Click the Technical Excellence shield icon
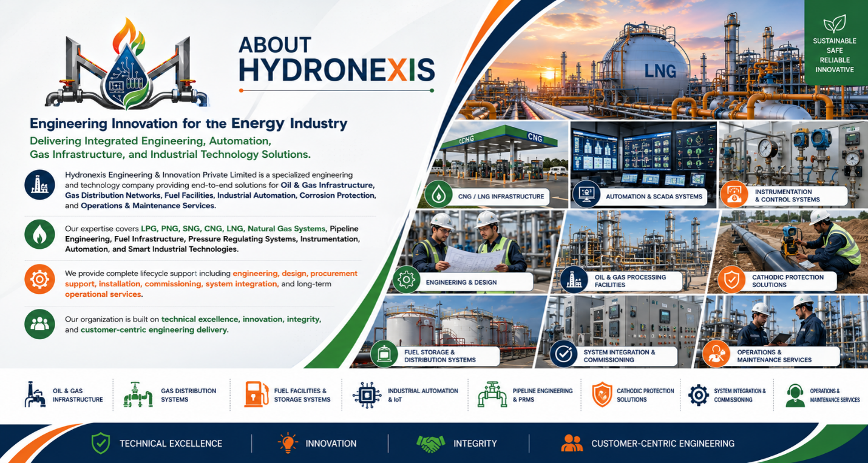 pos(100,444)
